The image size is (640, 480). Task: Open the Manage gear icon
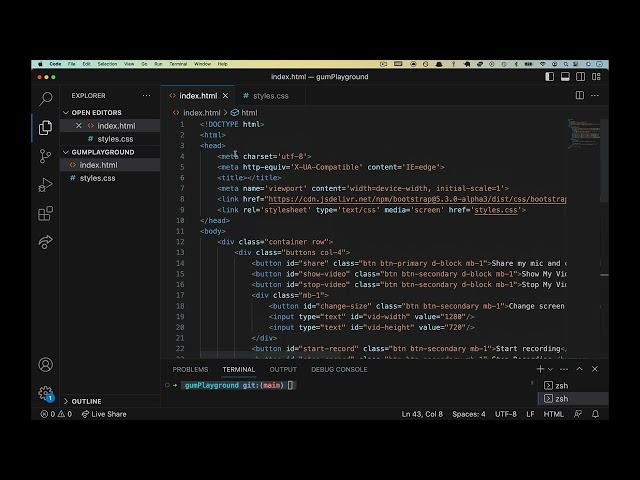point(45,393)
